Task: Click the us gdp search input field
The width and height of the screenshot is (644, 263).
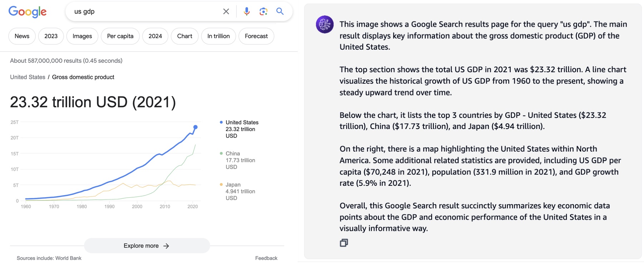Action: [x=143, y=11]
